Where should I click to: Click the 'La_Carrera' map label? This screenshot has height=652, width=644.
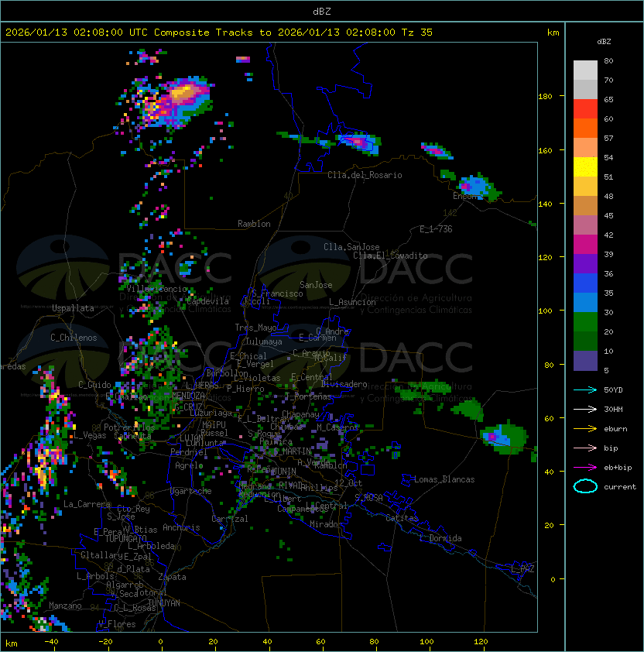click(87, 504)
